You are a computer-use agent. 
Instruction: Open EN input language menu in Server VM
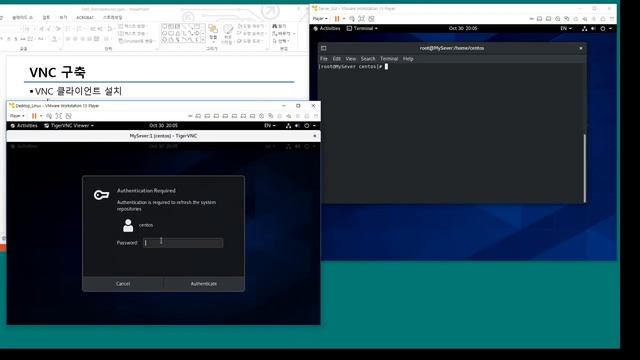click(x=566, y=29)
